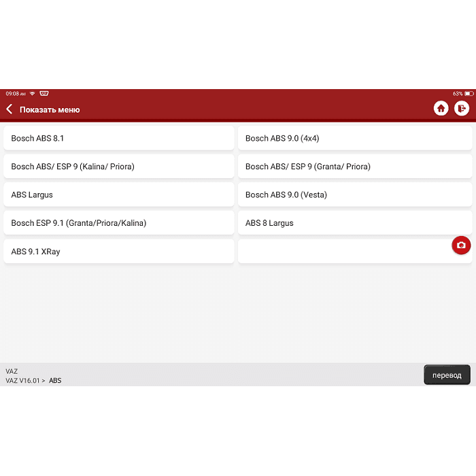476x476 pixels.
Task: Tap the 09:08 AM clock
Action: click(x=16, y=94)
